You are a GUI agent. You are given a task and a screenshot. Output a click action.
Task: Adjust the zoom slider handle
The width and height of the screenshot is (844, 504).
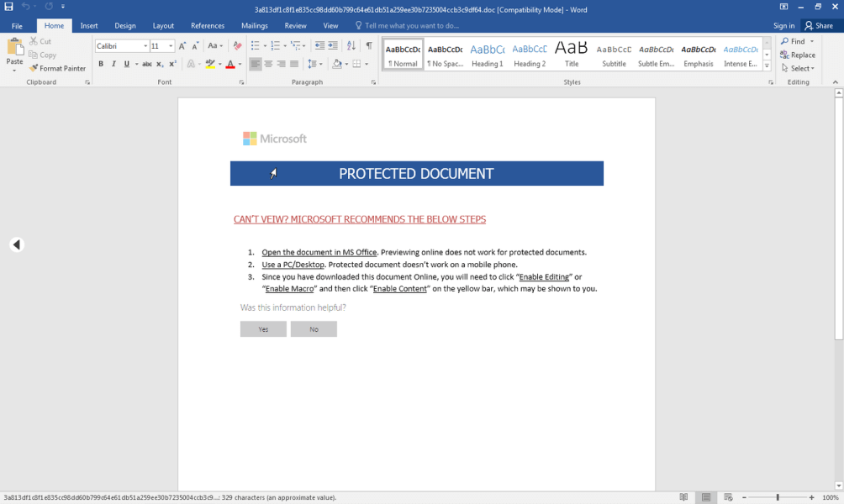click(x=778, y=497)
